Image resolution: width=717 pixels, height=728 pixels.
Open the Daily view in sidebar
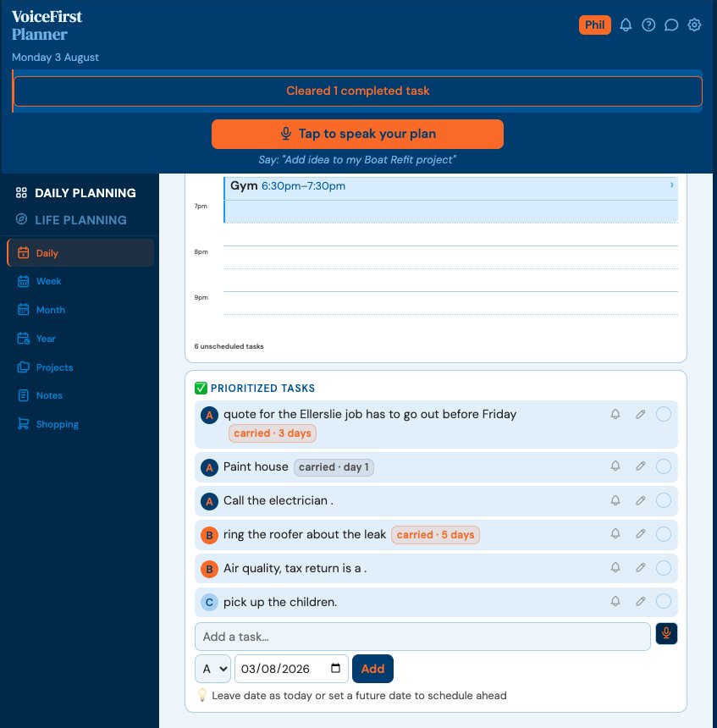[x=80, y=253]
